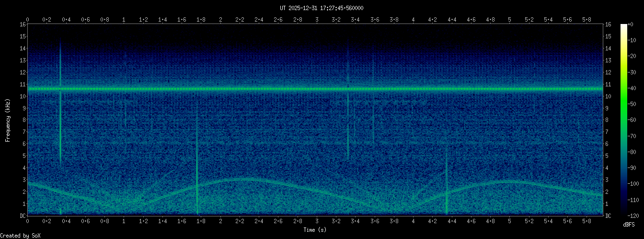The width and height of the screenshot is (644, 239).
Task: Click the 3 second tick on bottom time axis
Action: [x=317, y=222]
